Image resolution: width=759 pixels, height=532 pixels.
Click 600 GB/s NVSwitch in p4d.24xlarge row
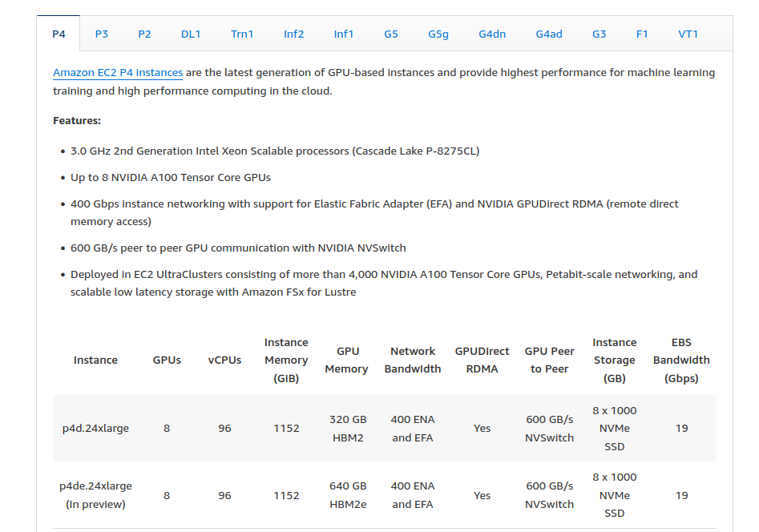tap(549, 429)
